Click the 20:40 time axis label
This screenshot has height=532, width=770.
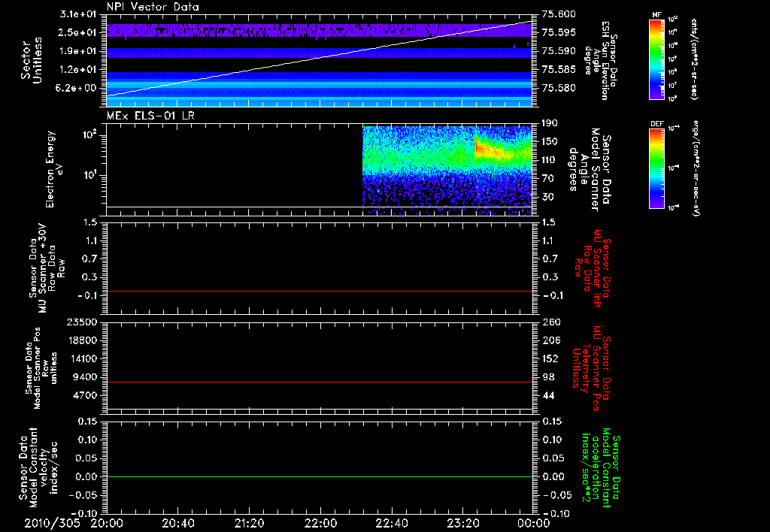click(x=177, y=522)
